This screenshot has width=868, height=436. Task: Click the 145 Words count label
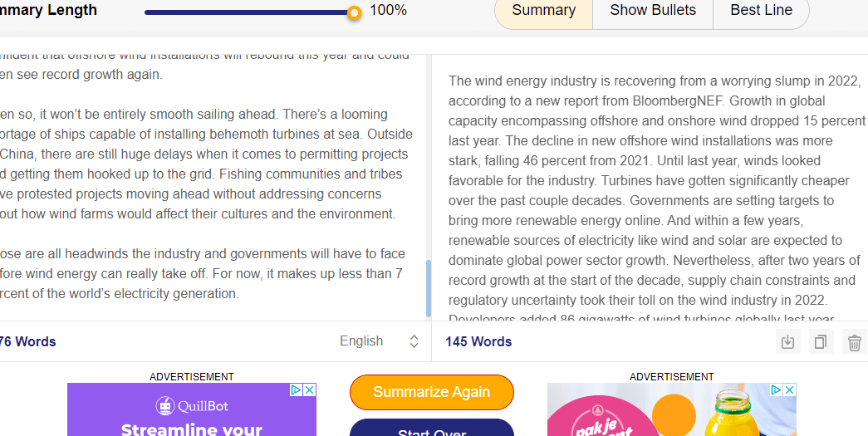478,341
